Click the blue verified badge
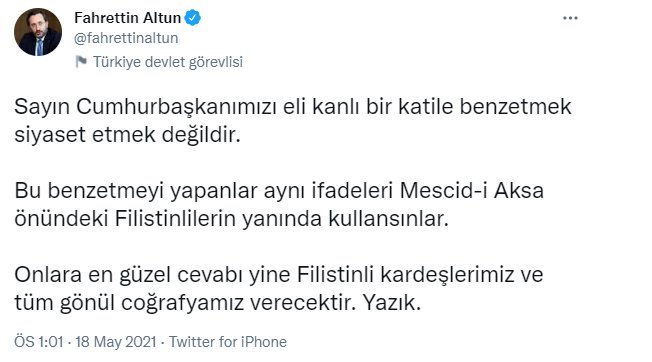This screenshot has height=362, width=652. 193,18
